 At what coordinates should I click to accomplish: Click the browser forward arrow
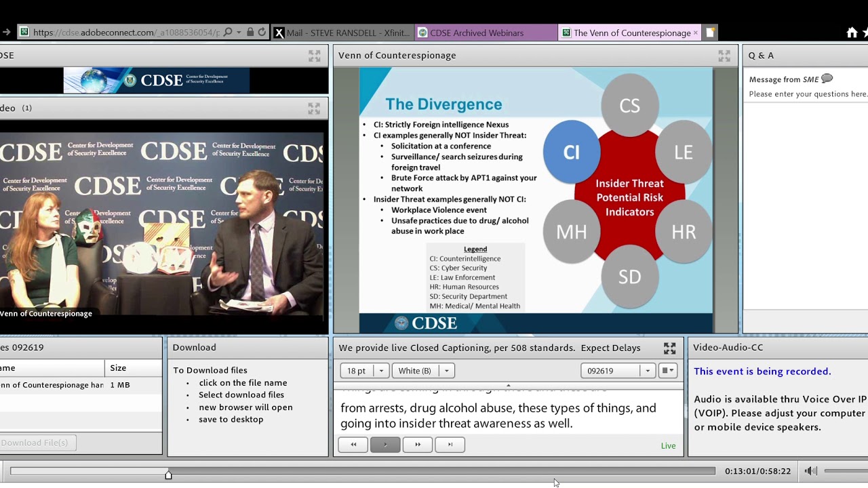click(x=6, y=32)
